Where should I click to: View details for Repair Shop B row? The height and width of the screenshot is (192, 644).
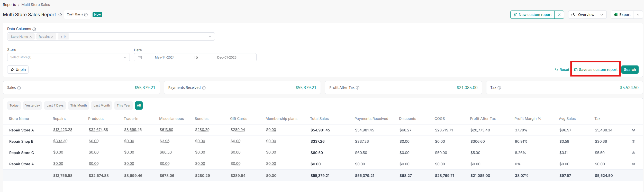click(x=633, y=141)
